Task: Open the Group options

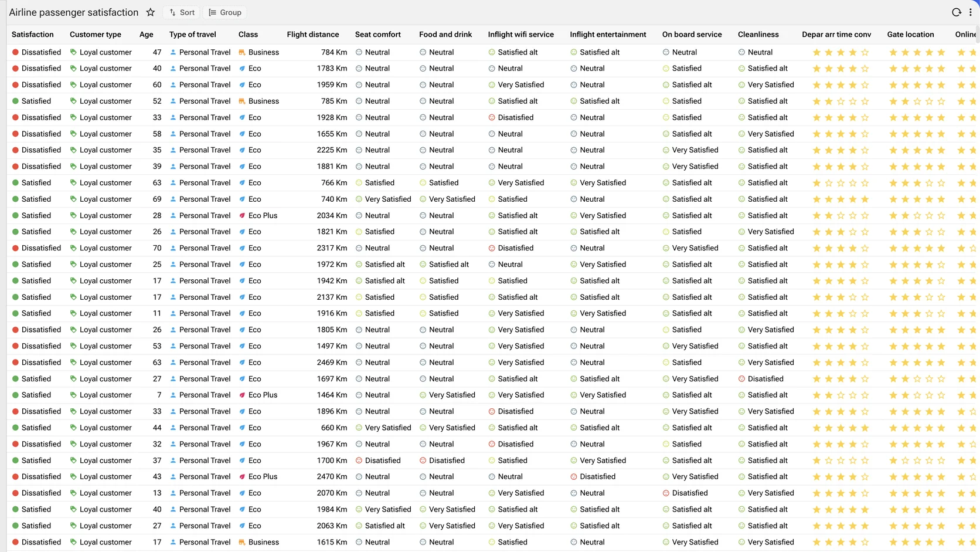Action: click(x=225, y=12)
